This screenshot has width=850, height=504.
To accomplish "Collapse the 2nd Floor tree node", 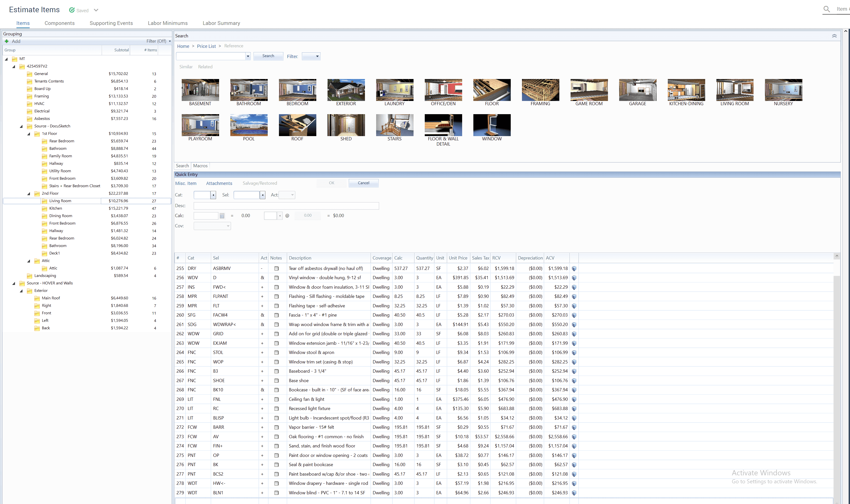I will point(29,194).
